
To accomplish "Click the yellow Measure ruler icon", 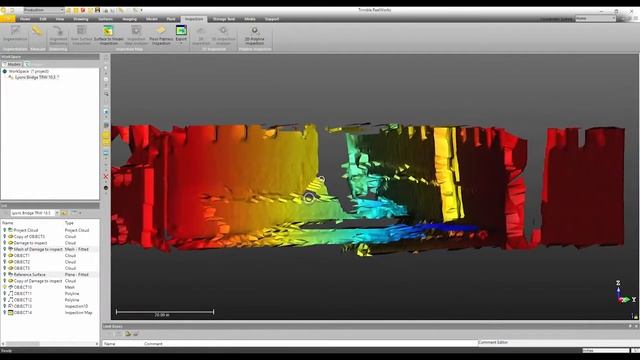I will tap(38, 31).
